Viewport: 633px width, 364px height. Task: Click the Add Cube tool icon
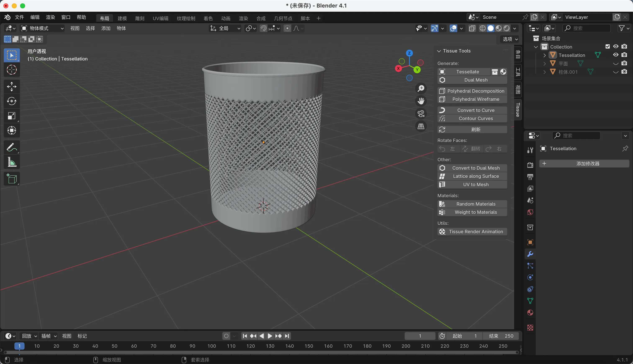(12, 178)
